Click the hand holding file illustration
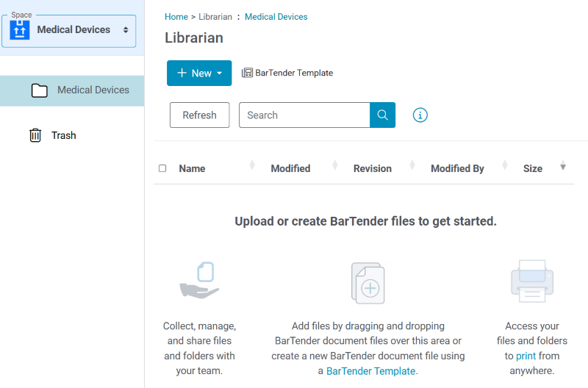Viewport: 588px width, 388px height. pyautogui.click(x=199, y=280)
